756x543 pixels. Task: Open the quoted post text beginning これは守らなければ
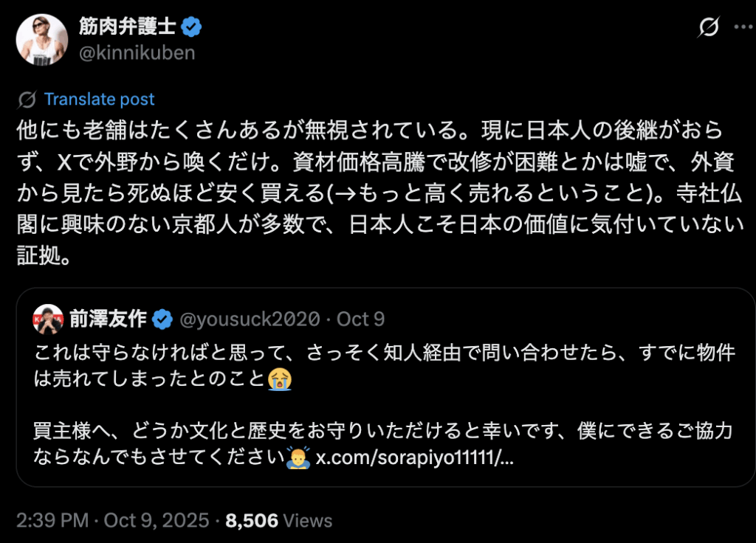[x=384, y=353]
